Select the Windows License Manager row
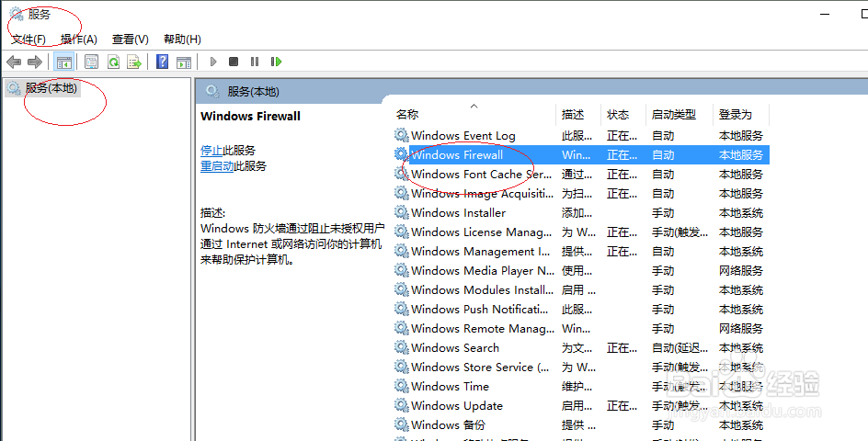868x441 pixels. pos(581,232)
